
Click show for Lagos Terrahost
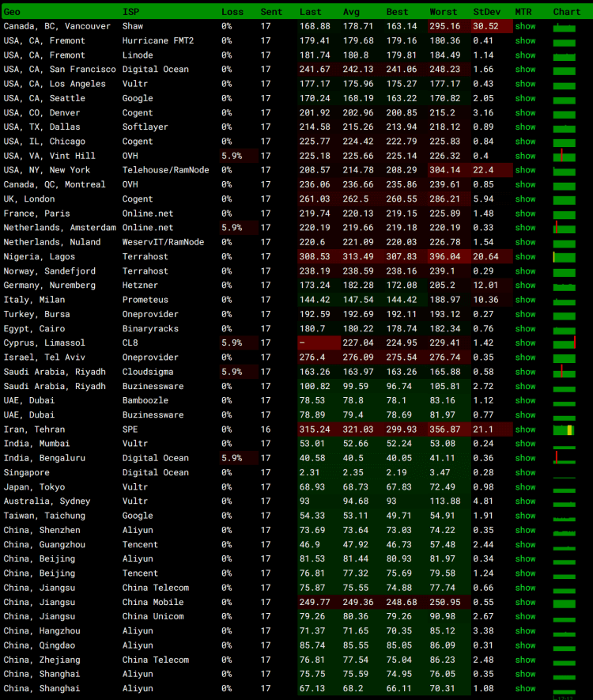click(525, 257)
